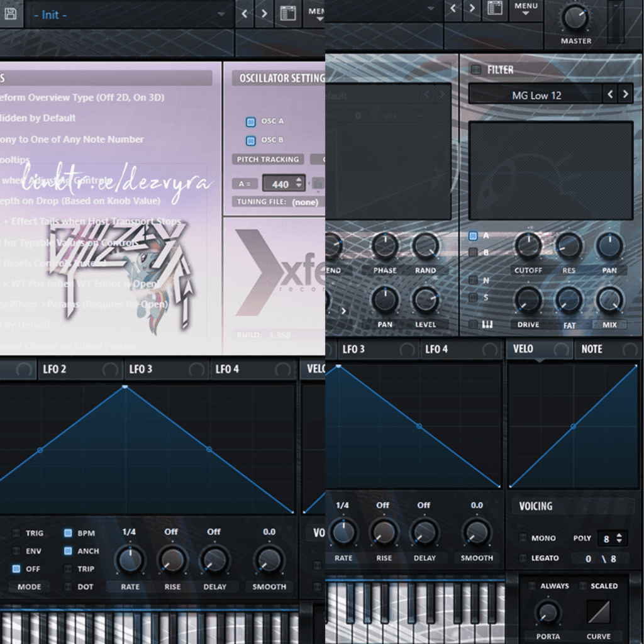This screenshot has width=644, height=644.
Task: Click the floppy disk save preset icon
Action: tap(9, 14)
